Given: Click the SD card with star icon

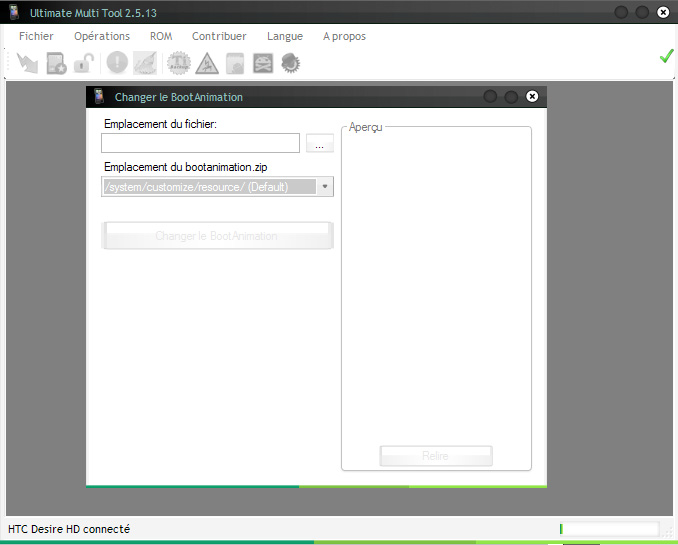Looking at the screenshot, I should [x=56, y=63].
